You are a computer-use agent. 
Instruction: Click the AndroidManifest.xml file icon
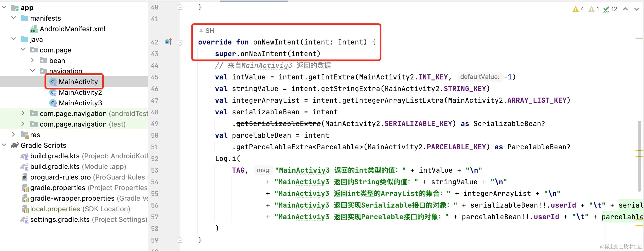point(34,29)
